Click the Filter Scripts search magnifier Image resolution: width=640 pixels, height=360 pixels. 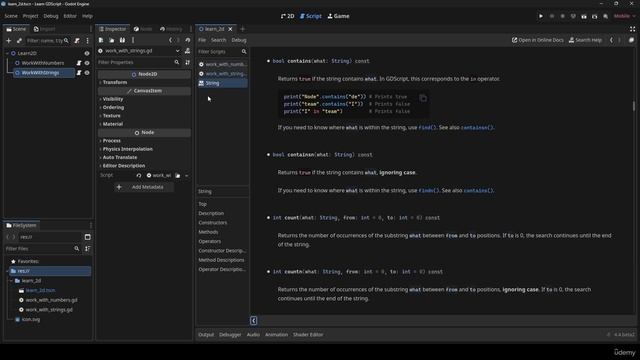click(x=244, y=52)
